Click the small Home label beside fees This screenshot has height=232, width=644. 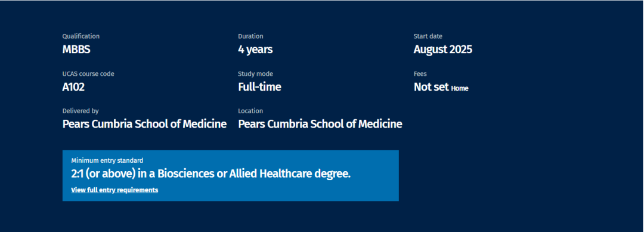(460, 88)
